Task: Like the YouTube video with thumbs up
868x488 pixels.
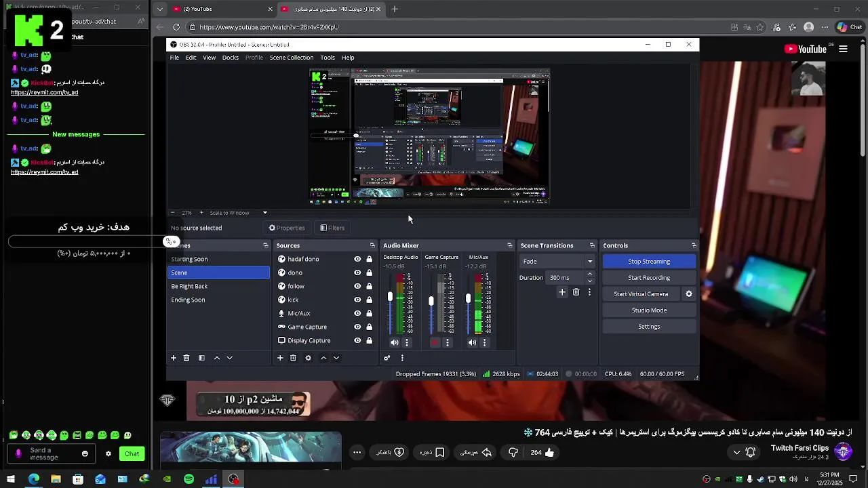Action: (x=549, y=453)
